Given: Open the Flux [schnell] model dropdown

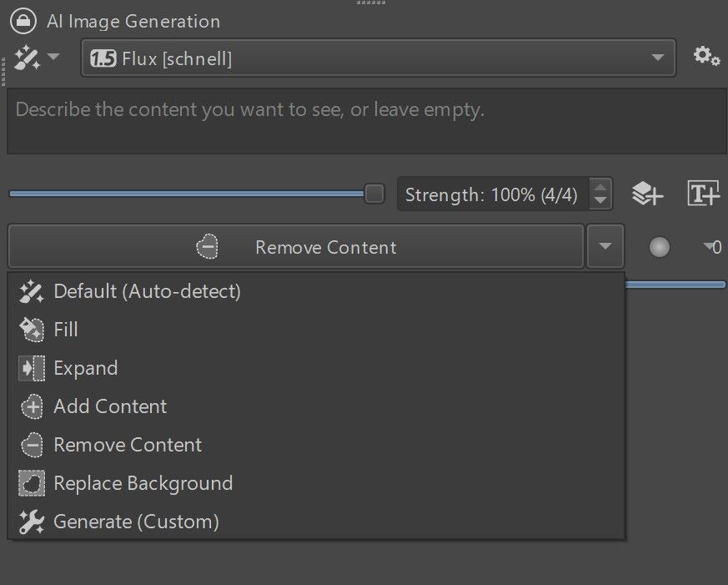Looking at the screenshot, I should coord(375,58).
